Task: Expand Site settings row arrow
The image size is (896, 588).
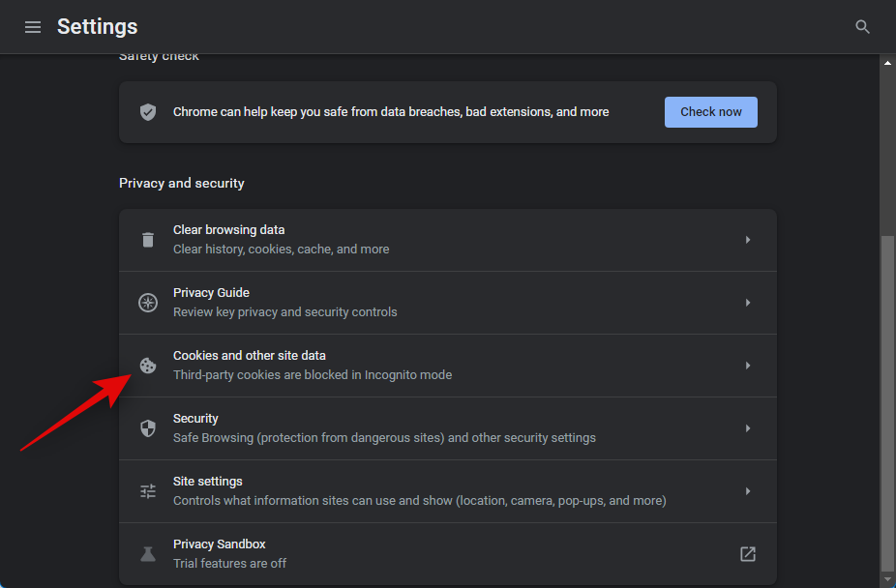Action: [747, 491]
